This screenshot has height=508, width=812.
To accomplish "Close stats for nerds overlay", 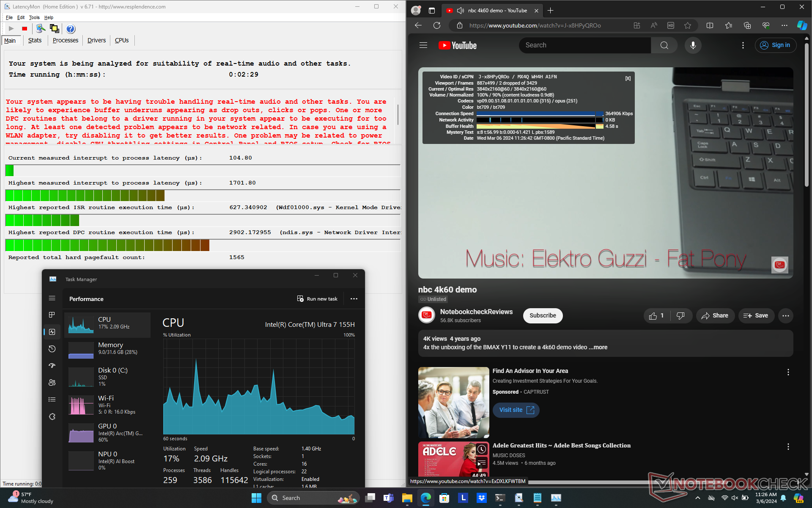I will [628, 78].
